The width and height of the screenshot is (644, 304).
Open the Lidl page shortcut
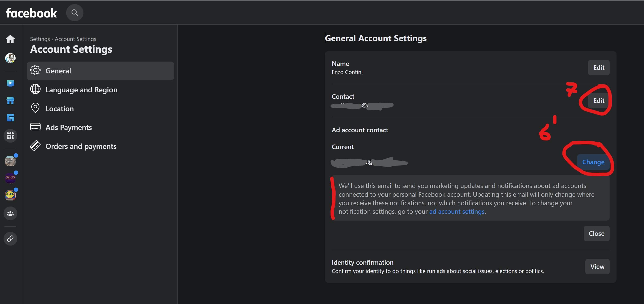[10, 195]
